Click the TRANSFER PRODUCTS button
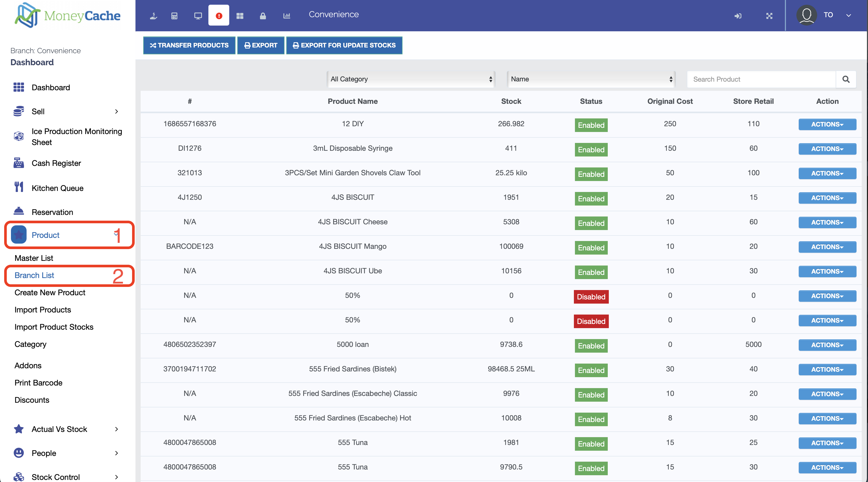868x482 pixels. 189,45
